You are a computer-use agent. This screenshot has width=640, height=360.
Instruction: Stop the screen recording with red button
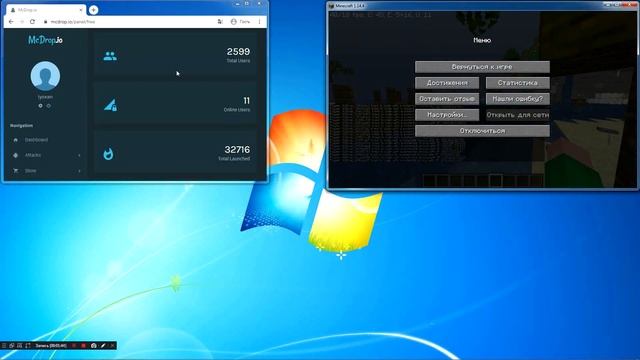point(84,346)
